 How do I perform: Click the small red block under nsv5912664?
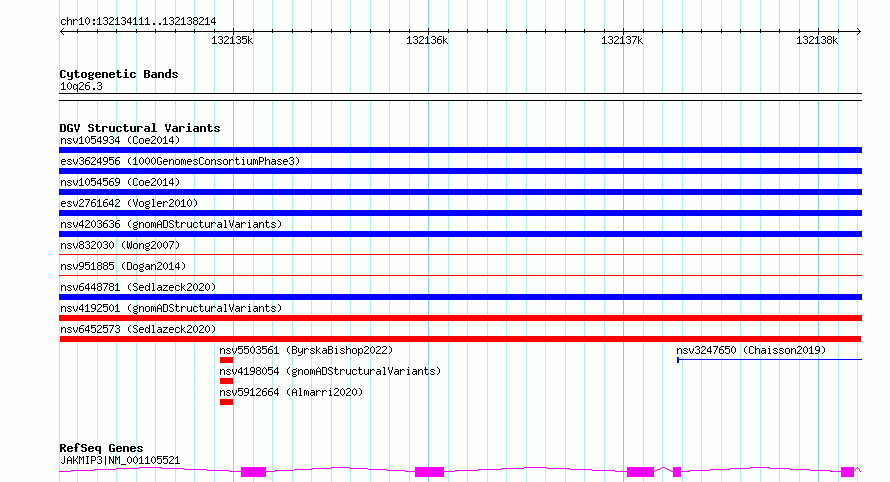[x=226, y=402]
